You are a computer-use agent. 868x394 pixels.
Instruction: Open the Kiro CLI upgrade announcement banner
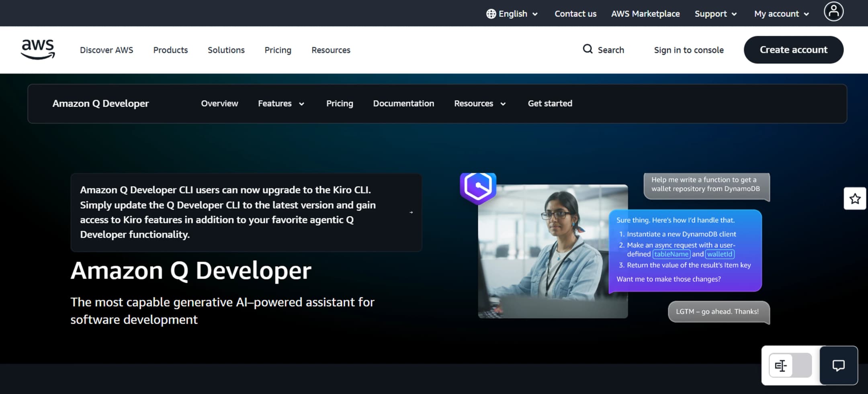pyautogui.click(x=246, y=212)
